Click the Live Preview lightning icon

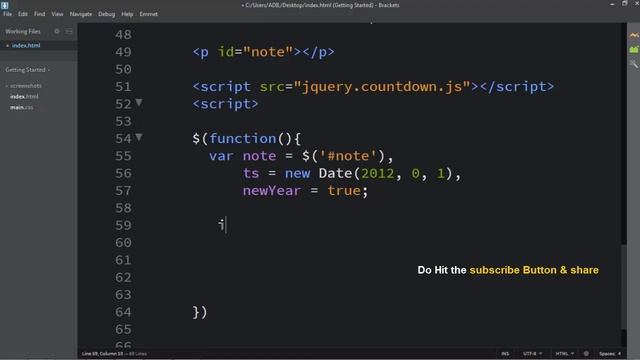[633, 35]
